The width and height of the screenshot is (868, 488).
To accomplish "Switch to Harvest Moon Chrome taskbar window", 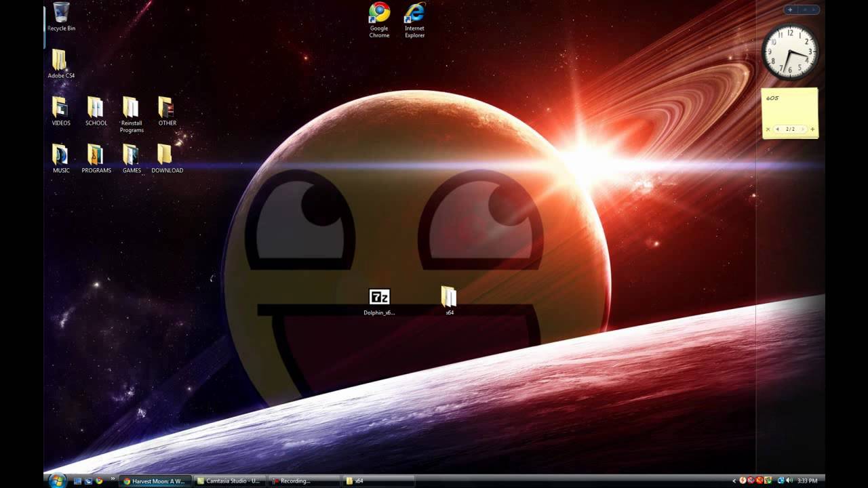I will click(x=155, y=481).
